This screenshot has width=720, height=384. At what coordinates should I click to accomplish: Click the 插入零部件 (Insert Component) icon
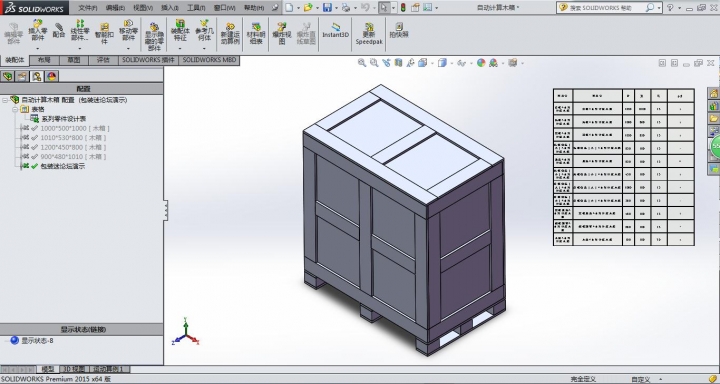point(38,30)
